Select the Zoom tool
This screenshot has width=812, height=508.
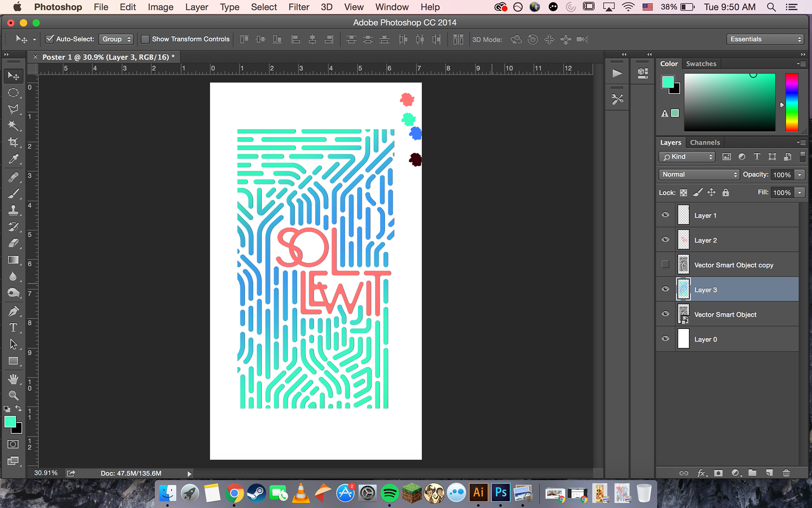click(14, 395)
